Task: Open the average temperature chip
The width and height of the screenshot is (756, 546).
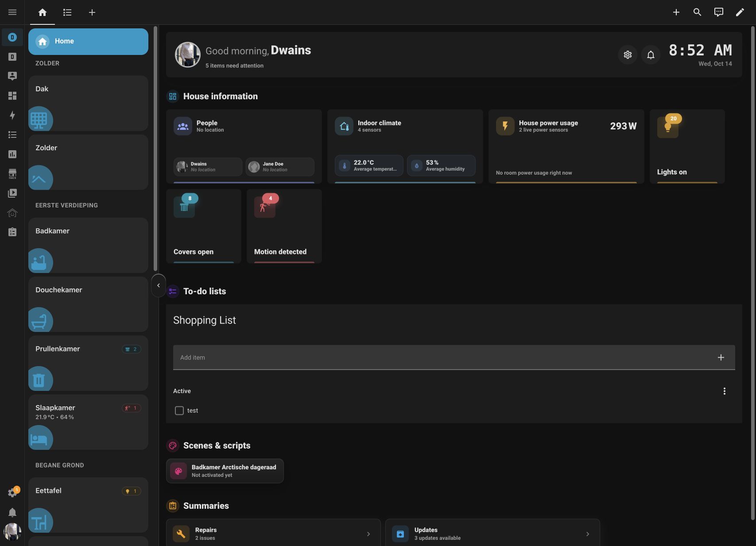Action: point(369,165)
